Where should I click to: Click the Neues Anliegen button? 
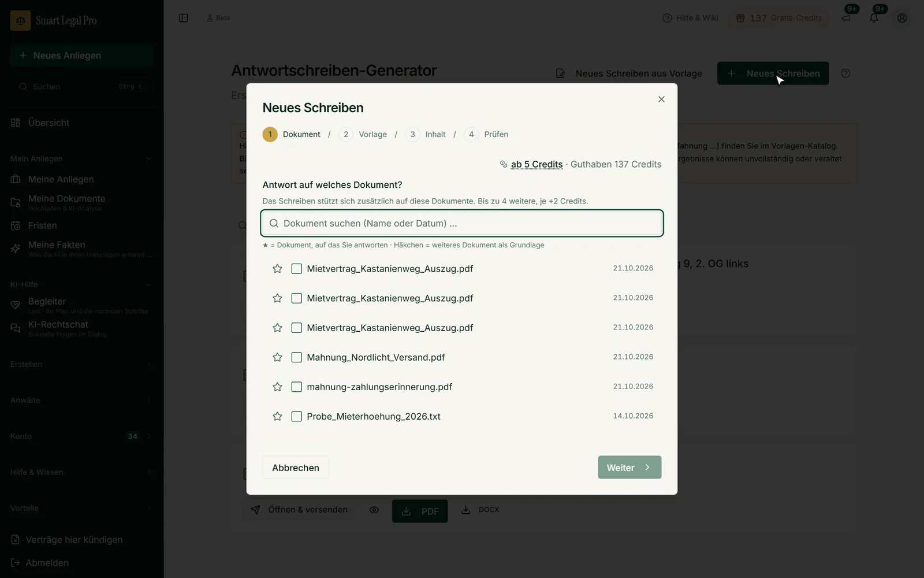coord(81,55)
